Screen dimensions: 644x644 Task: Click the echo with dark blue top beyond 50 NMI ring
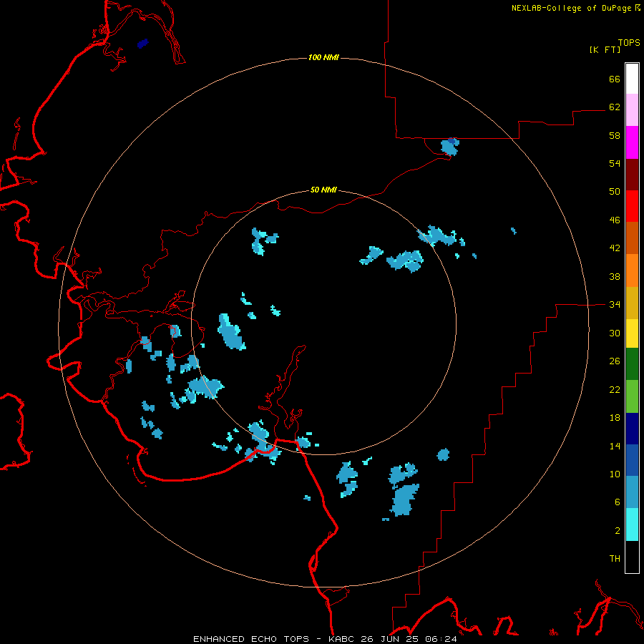coord(450,147)
